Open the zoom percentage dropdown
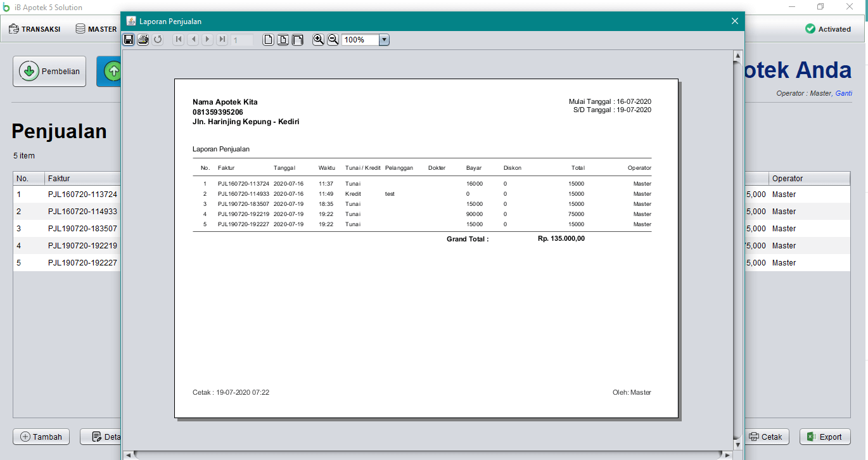 point(384,39)
